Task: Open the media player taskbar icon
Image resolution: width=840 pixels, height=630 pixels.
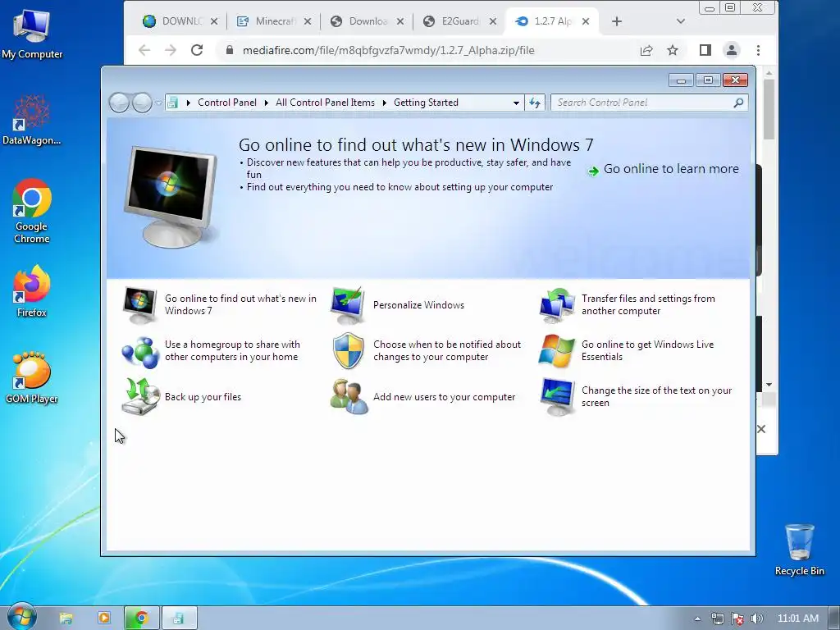Action: coord(103,619)
